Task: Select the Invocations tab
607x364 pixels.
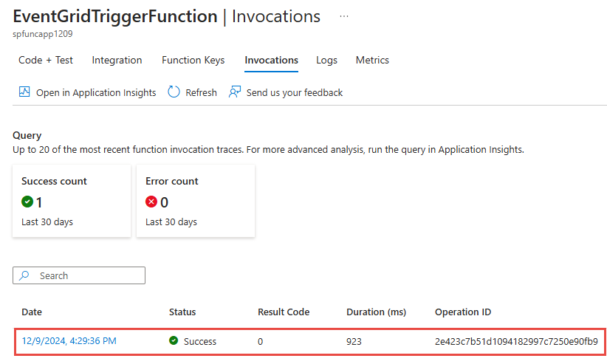Action: tap(271, 61)
